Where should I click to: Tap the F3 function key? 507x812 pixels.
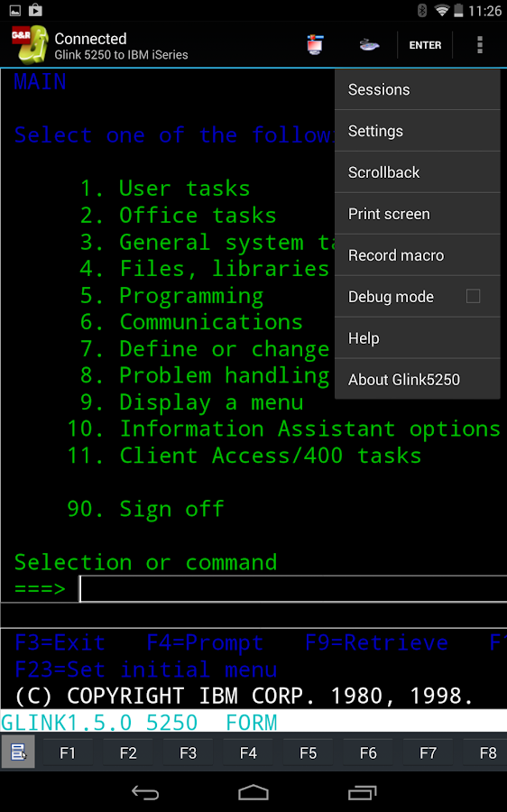188,752
